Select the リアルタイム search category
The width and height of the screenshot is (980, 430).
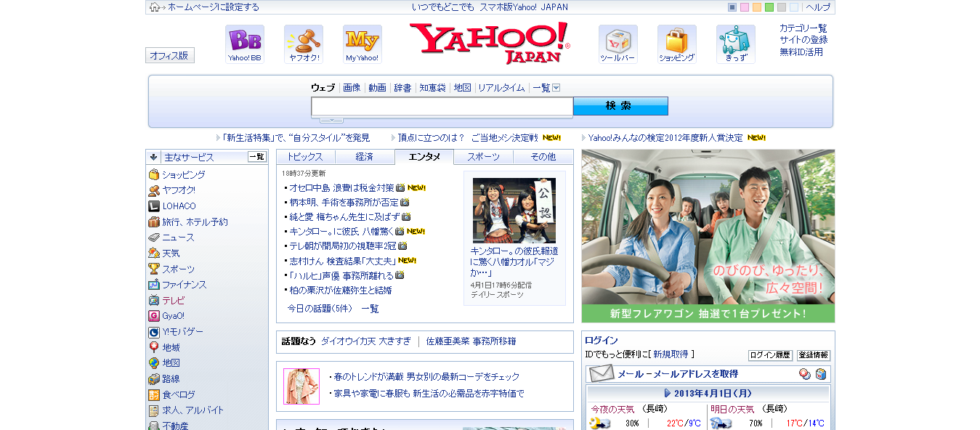(501, 88)
